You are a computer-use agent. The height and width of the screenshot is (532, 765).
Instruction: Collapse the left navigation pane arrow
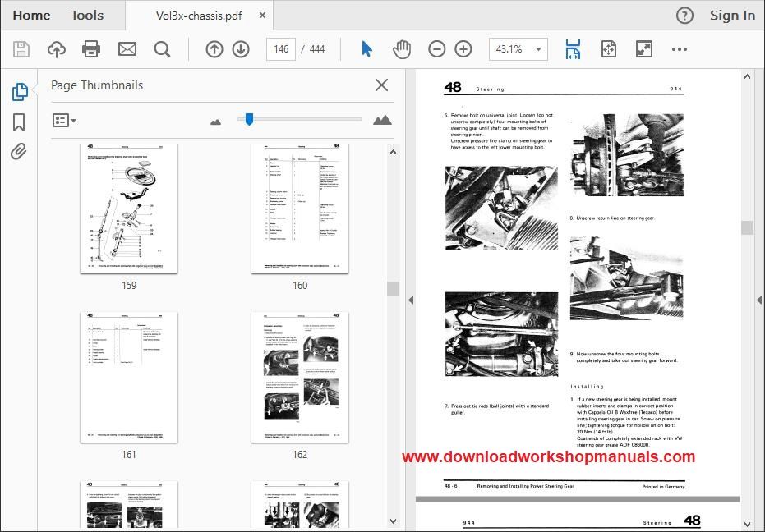pos(411,300)
